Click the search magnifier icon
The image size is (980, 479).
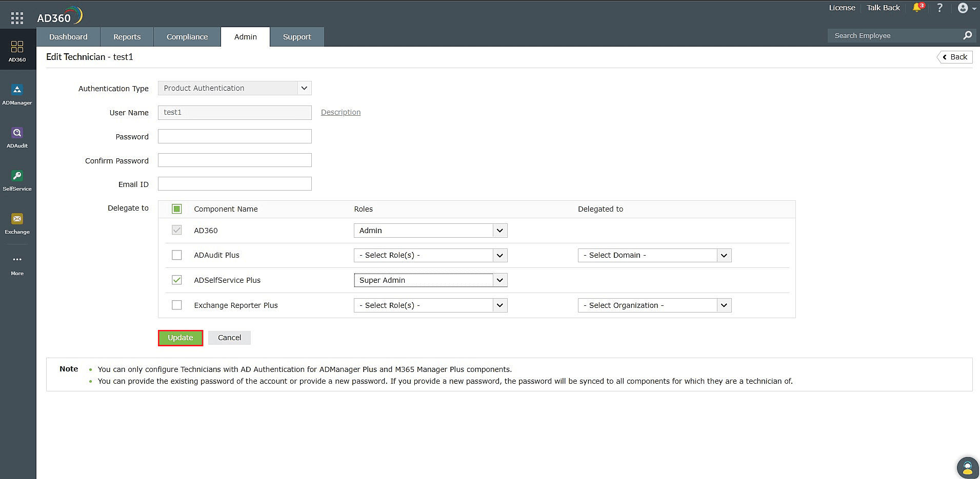[x=967, y=35]
